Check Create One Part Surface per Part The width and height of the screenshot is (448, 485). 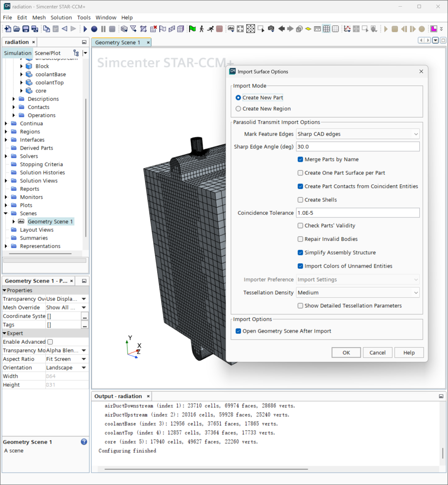point(300,173)
